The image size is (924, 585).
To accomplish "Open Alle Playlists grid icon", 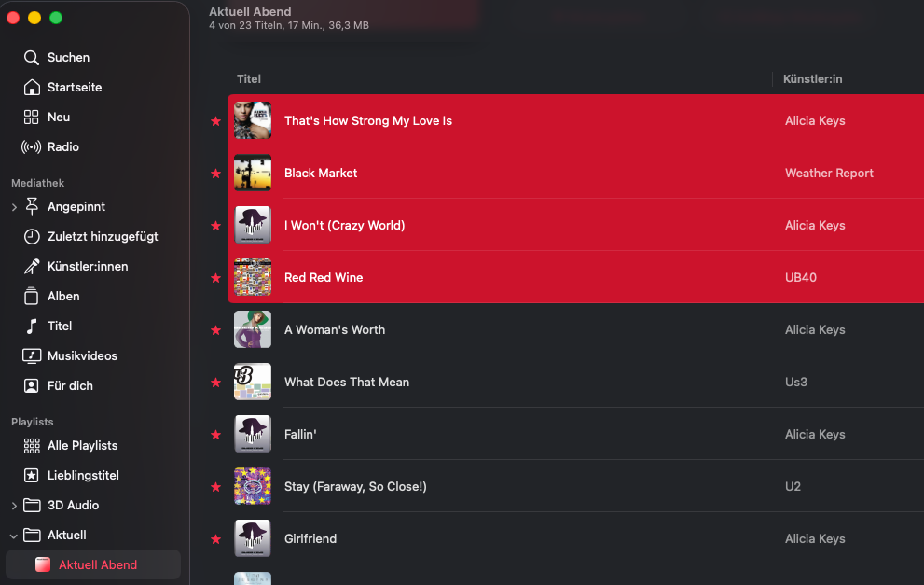I will click(31, 446).
